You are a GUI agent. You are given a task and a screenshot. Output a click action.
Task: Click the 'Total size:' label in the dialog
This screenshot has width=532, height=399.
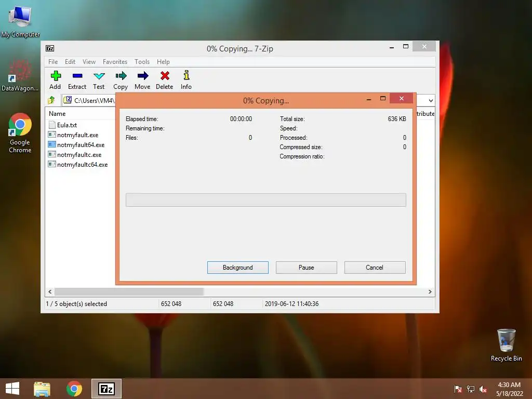point(292,119)
